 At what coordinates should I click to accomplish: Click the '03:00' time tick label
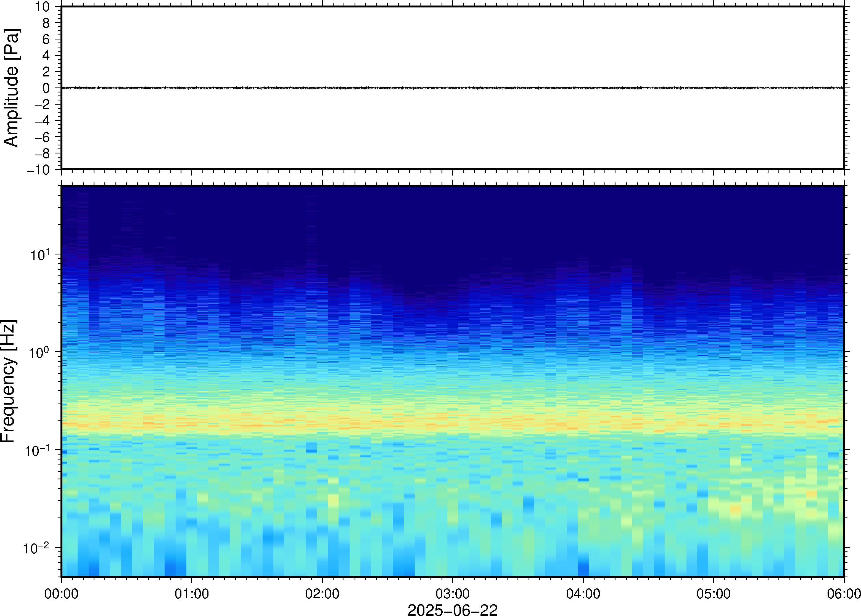click(453, 594)
